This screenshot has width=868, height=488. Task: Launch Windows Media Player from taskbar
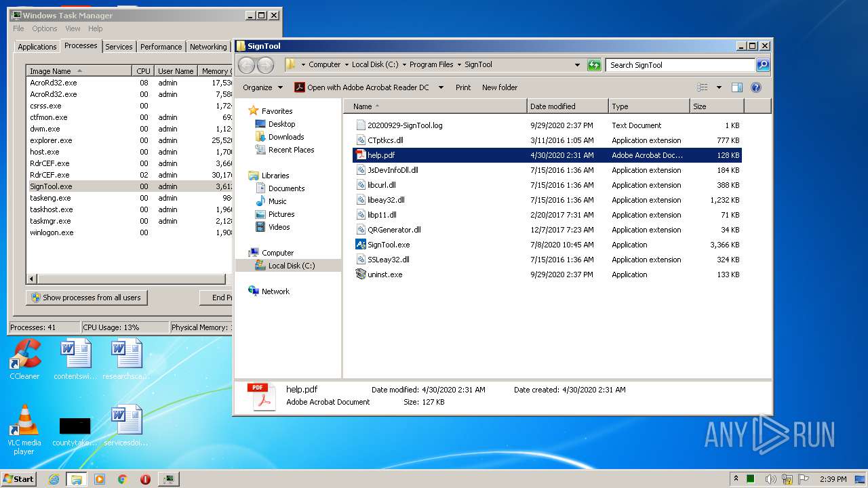[x=100, y=479]
